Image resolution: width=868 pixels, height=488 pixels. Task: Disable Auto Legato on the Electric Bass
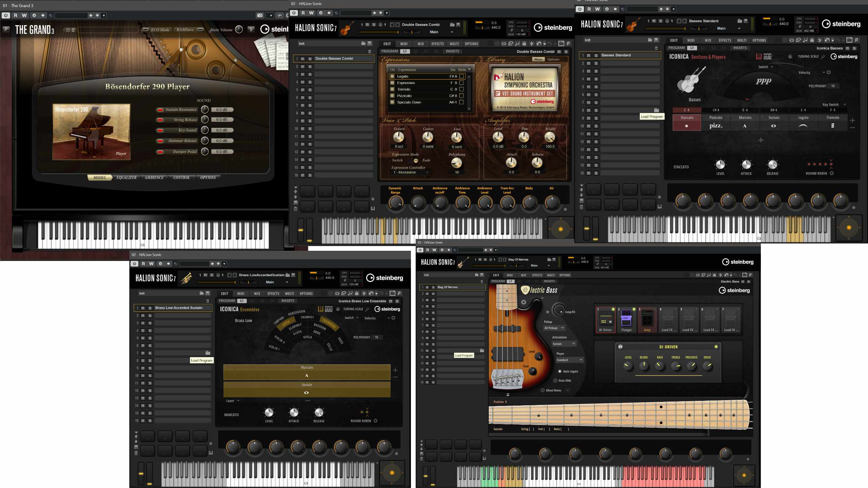[560, 371]
